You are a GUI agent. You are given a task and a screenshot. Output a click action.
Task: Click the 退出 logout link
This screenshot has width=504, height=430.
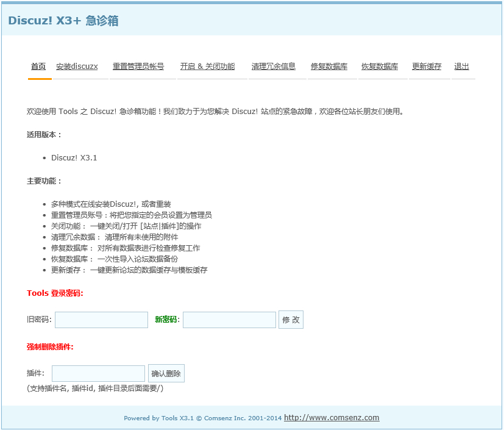(x=461, y=66)
